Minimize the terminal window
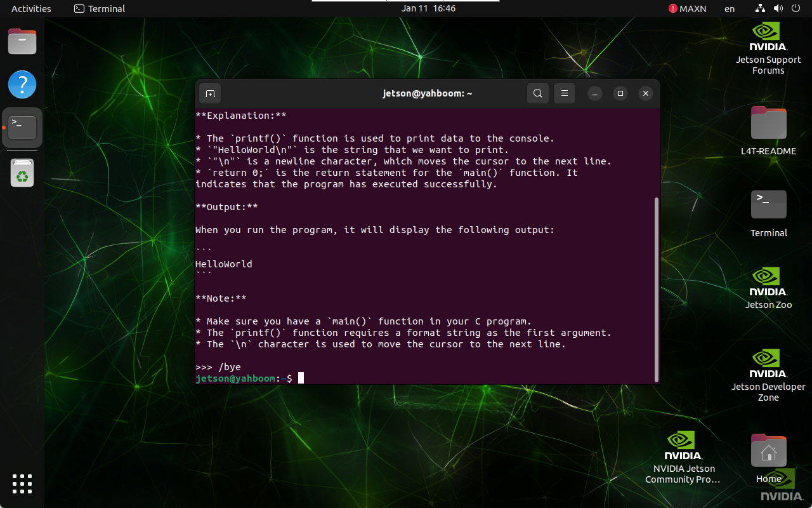Screen dimensions: 812x508 point(594,93)
